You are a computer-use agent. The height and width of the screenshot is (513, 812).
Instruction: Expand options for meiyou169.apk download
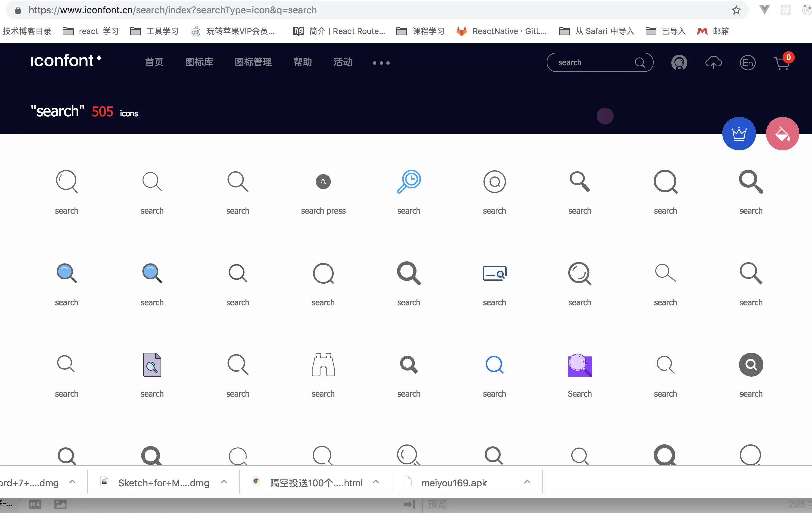click(527, 482)
